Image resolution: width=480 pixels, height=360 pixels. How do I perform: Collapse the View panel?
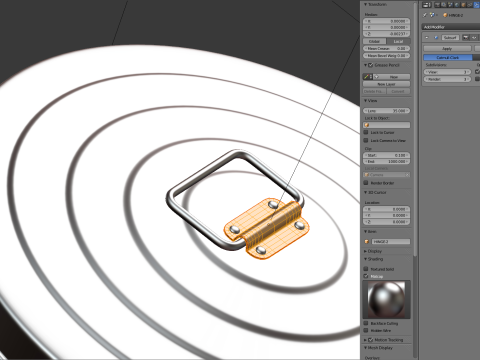click(365, 100)
